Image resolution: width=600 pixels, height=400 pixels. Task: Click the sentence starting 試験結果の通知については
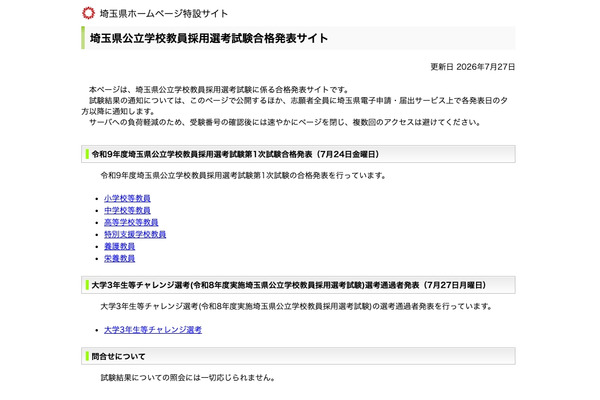(x=295, y=106)
